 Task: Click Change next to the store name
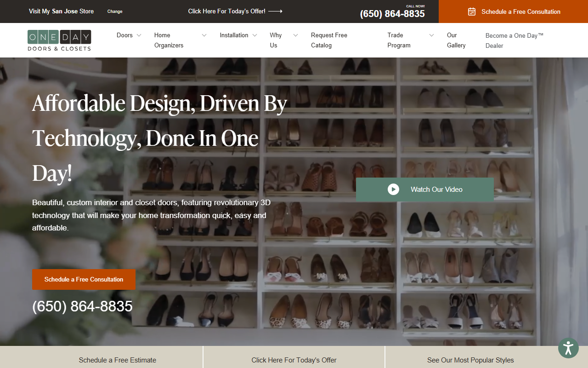click(115, 11)
